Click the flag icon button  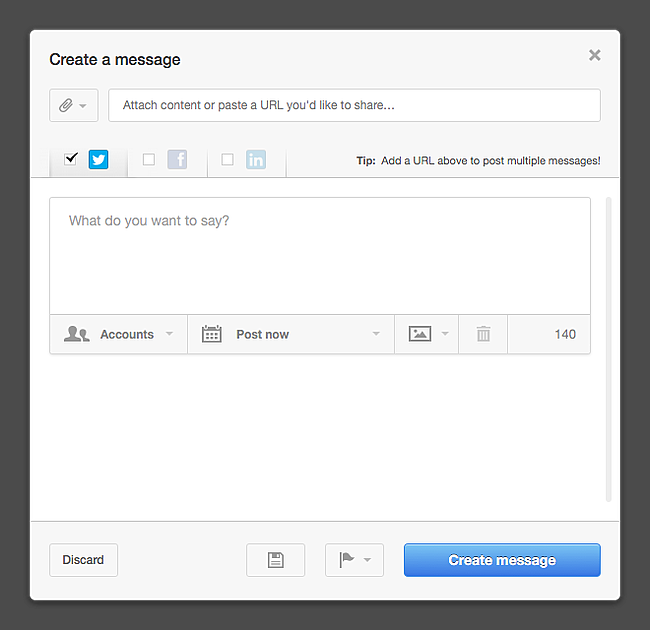point(346,560)
